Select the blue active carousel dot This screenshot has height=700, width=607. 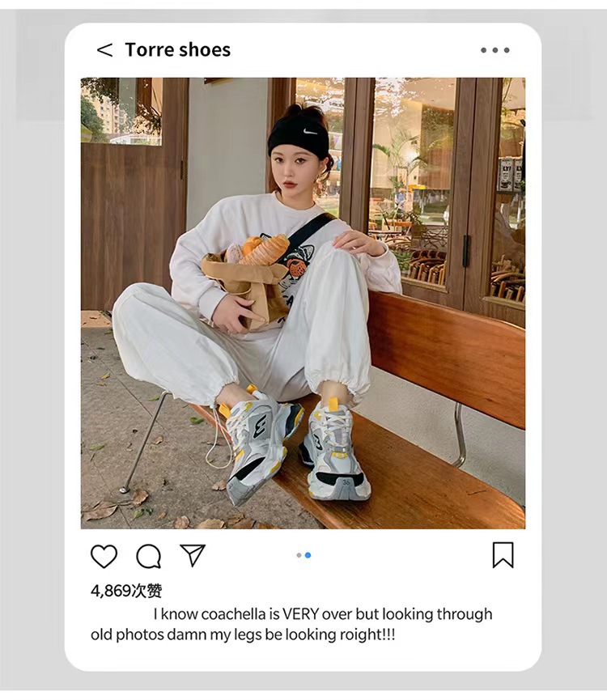coord(308,555)
